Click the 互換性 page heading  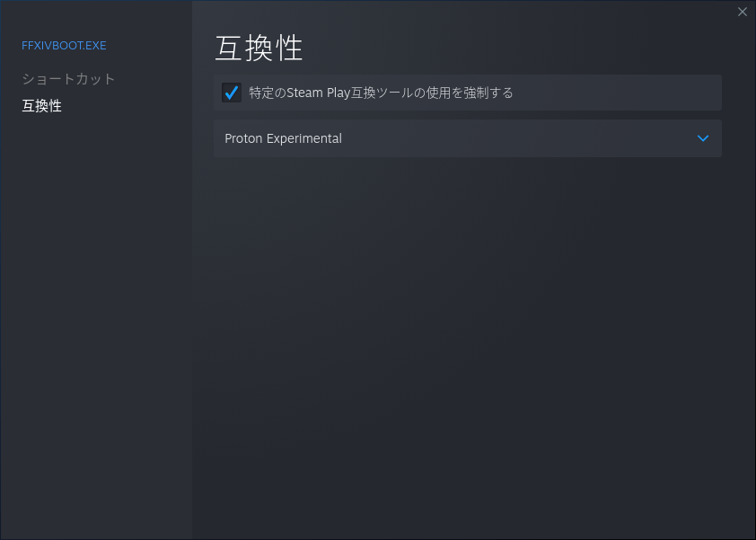point(259,49)
